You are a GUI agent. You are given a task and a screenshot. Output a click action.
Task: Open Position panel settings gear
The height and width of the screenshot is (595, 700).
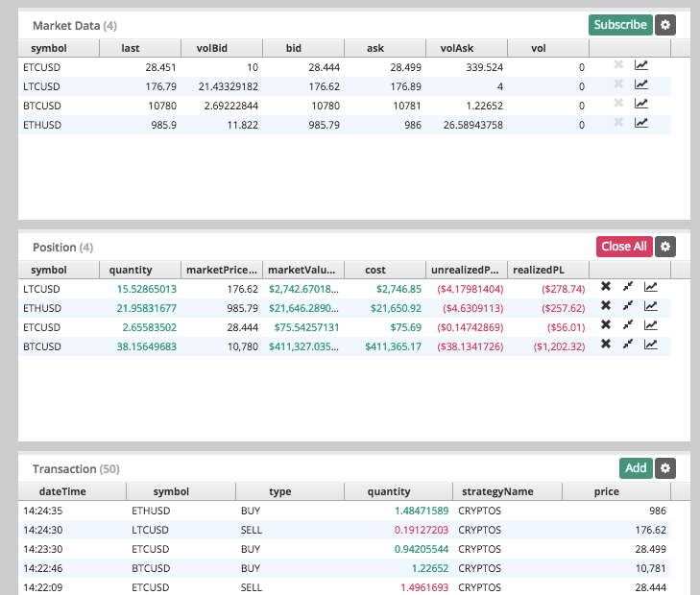pyautogui.click(x=666, y=247)
